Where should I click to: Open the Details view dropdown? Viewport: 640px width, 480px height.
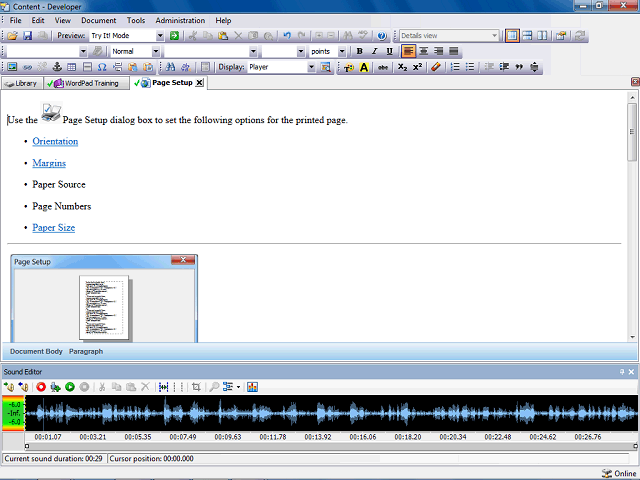[x=495, y=36]
